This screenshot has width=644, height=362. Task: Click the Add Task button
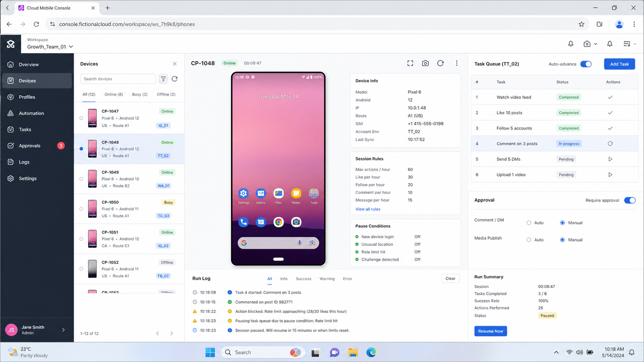619,64
